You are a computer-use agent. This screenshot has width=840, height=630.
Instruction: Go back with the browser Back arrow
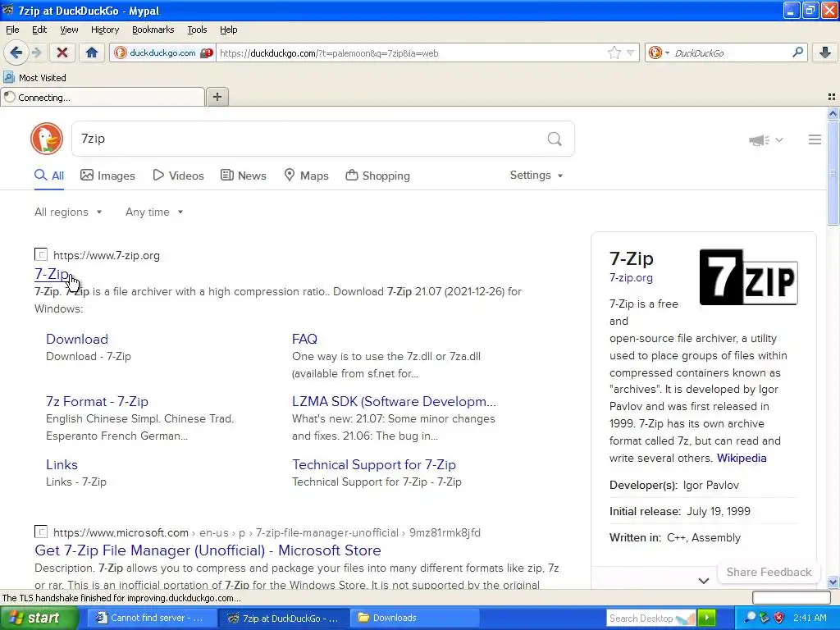16,52
